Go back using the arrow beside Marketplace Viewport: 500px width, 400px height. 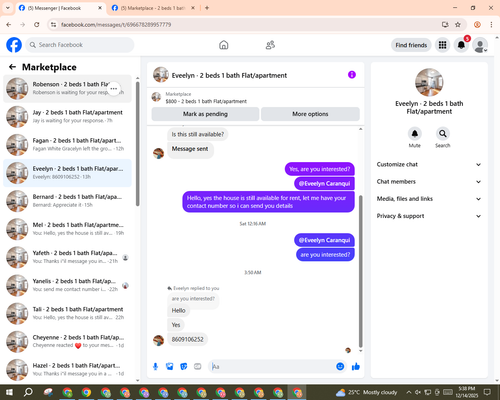click(12, 67)
